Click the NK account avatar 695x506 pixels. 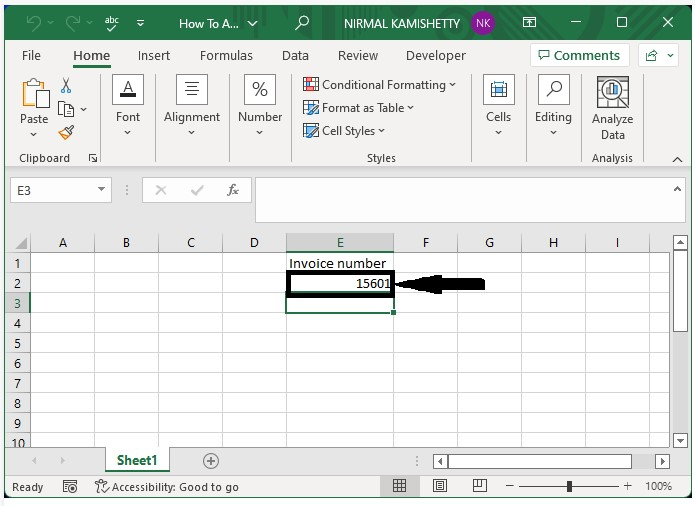[x=483, y=23]
